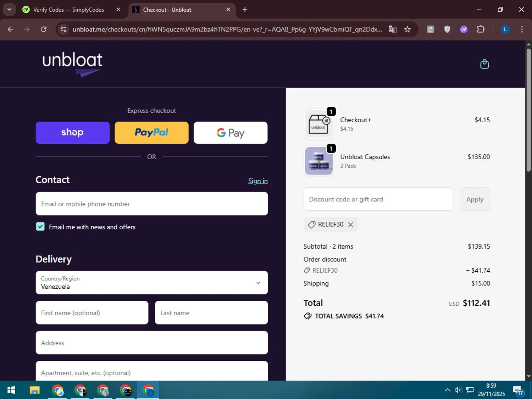Open the first Chrome taskbar icon
This screenshot has height=399, width=532.
[x=57, y=390]
